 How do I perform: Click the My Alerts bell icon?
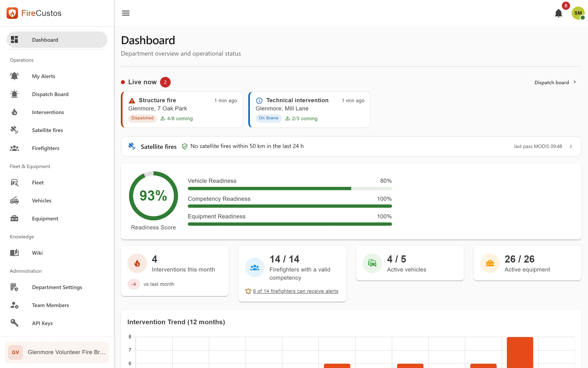point(14,76)
